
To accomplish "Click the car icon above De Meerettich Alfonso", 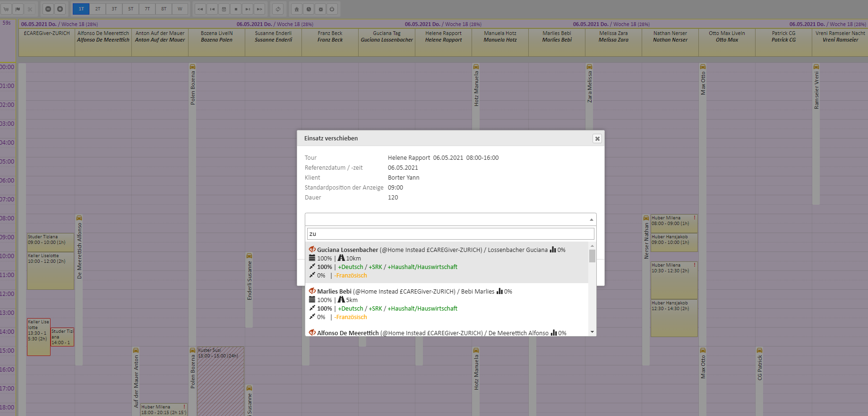I will pyautogui.click(x=79, y=218).
